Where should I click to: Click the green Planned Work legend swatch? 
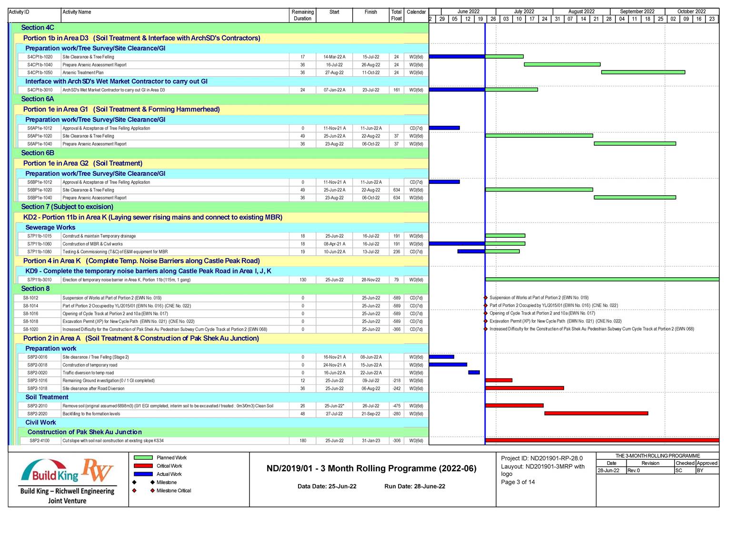tap(143, 458)
